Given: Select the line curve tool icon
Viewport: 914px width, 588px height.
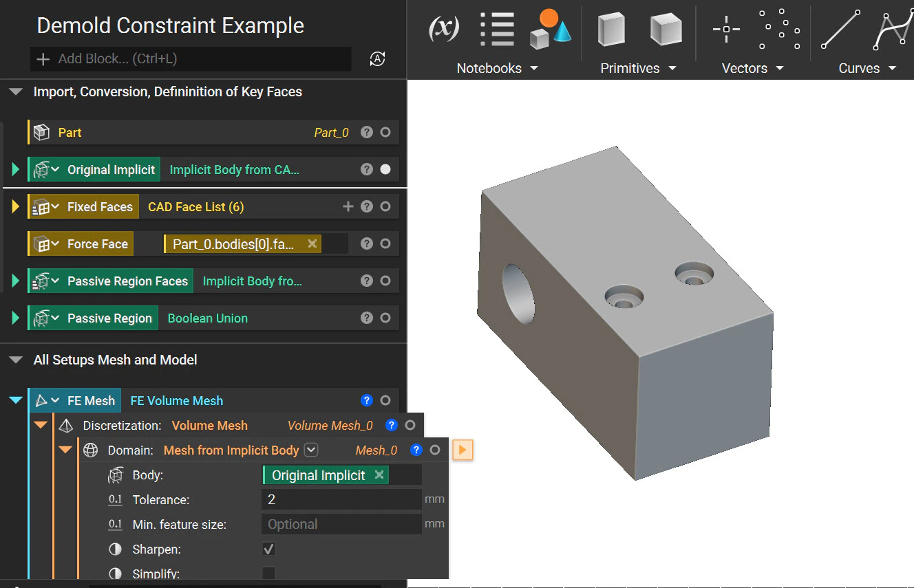Looking at the screenshot, I should pyautogui.click(x=840, y=30).
